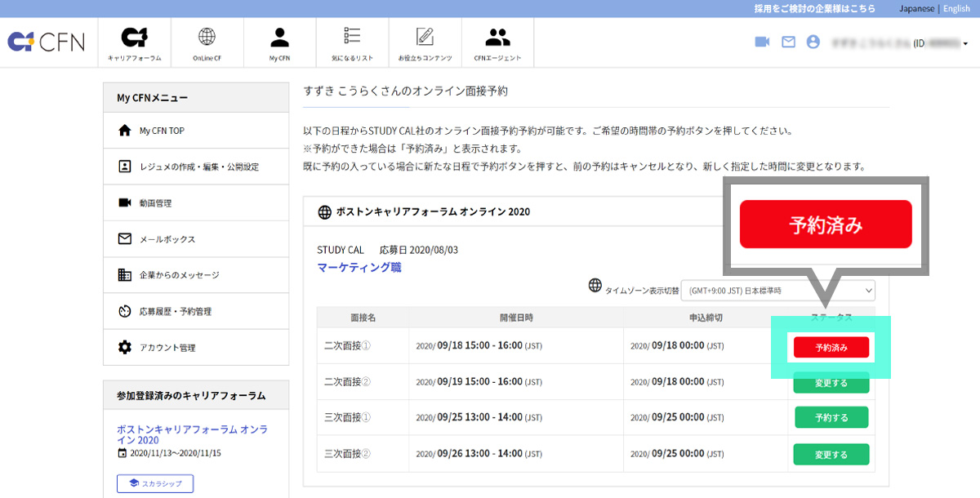Viewport: 980px width, 498px height.
Task: Select the 09/25 13:00 - 14:00 date cell
Action: pos(516,417)
